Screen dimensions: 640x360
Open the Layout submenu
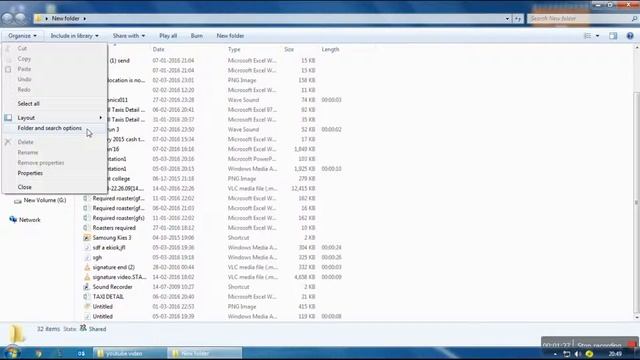click(26, 118)
